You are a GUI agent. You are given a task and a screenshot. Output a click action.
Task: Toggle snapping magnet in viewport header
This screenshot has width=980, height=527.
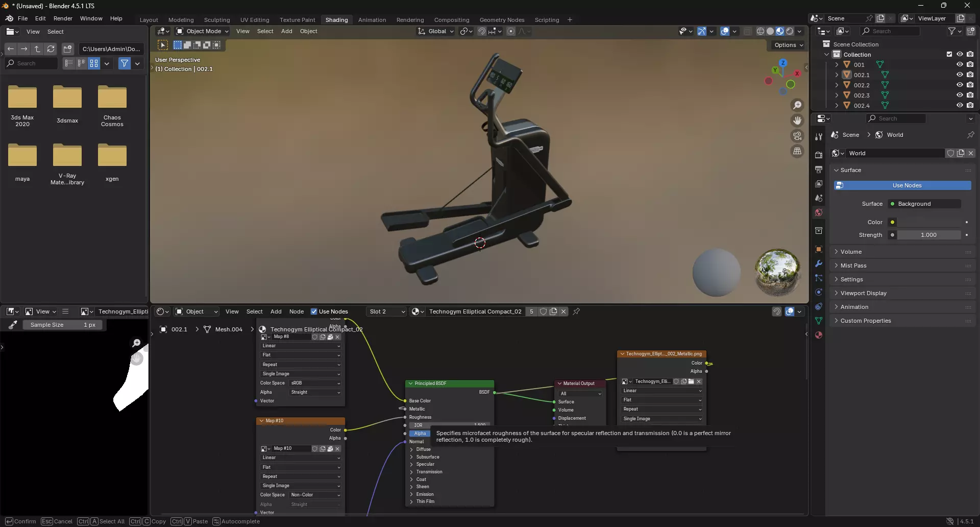[482, 31]
